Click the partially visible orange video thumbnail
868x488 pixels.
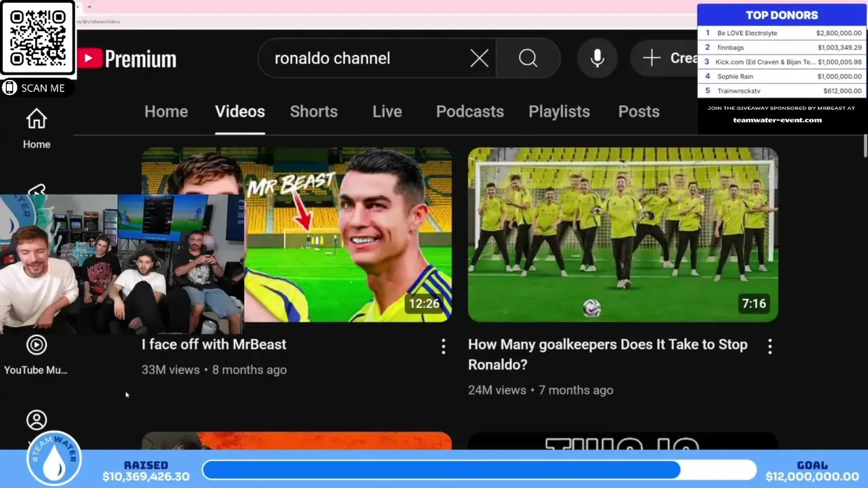(x=296, y=441)
